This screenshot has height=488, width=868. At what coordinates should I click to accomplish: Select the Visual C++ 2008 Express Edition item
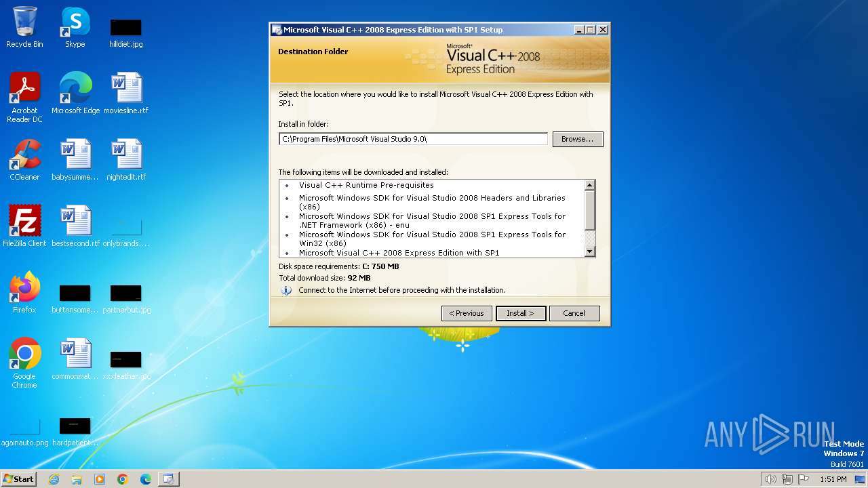pyautogui.click(x=399, y=253)
